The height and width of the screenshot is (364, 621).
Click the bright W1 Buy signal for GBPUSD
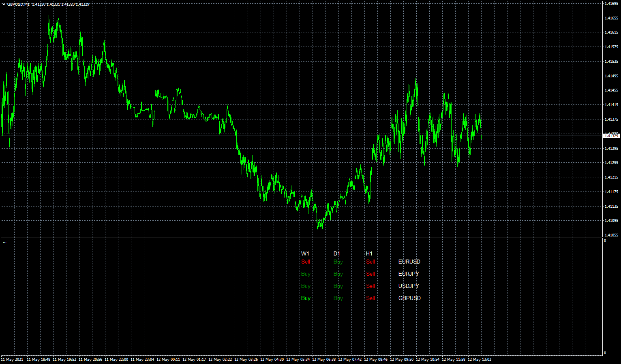coord(306,298)
